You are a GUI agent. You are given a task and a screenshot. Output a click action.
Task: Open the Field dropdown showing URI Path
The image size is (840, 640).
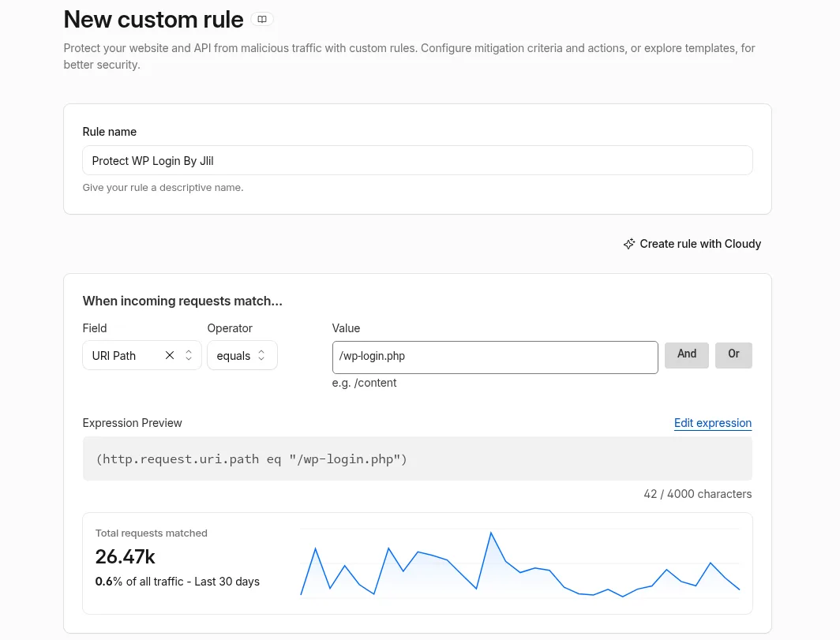tap(142, 355)
